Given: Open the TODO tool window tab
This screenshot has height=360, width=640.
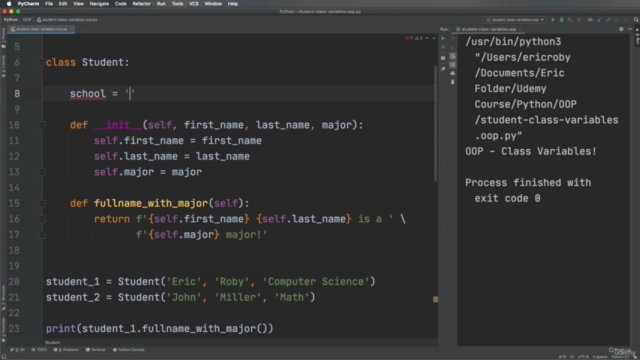Looking at the screenshot, I should coord(39,350).
